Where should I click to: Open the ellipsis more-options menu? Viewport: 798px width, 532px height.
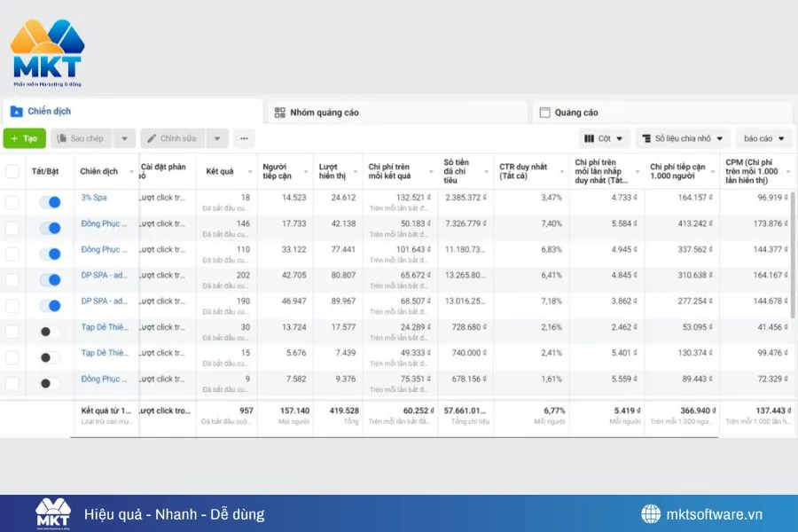click(243, 138)
